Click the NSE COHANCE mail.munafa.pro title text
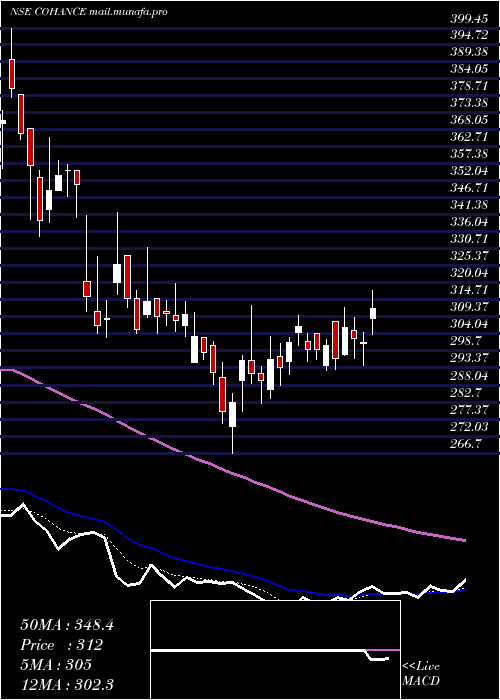500x700 pixels. coord(89,12)
